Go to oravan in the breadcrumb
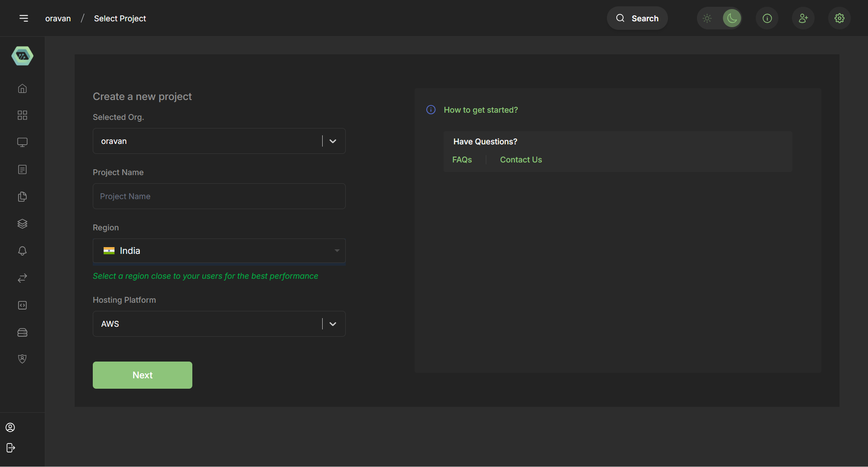This screenshot has height=467, width=868. click(x=58, y=18)
